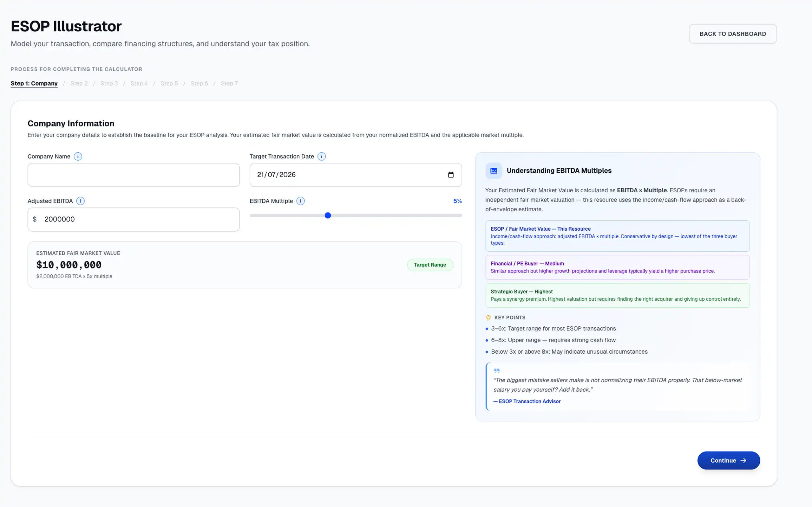Click the Key Points lightbulb icon
Image resolution: width=812 pixels, height=507 pixels.
[x=488, y=318]
